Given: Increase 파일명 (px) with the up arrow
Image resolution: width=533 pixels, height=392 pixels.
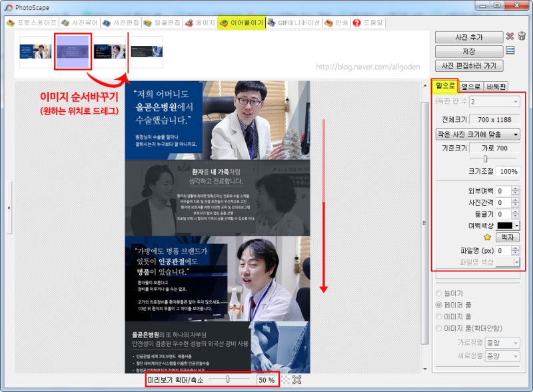Looking at the screenshot, I should click(515, 249).
